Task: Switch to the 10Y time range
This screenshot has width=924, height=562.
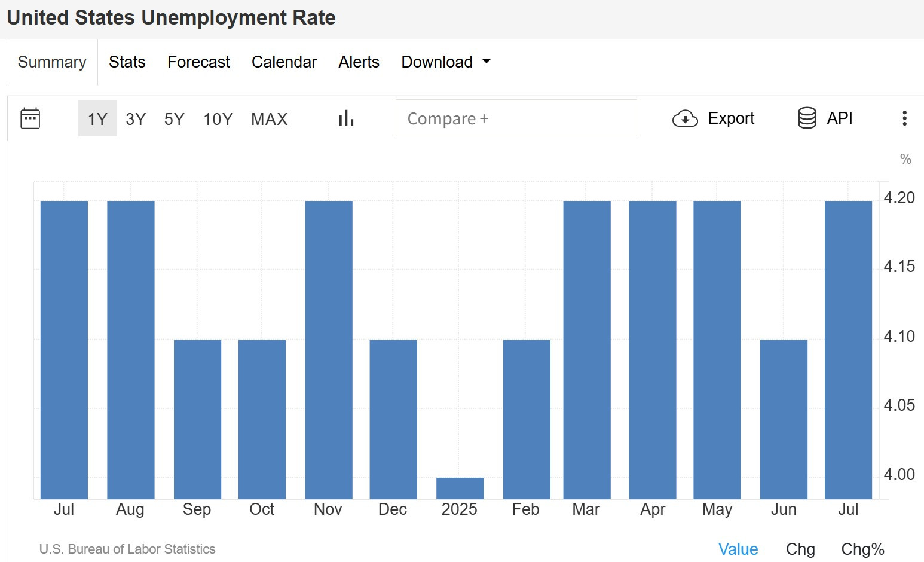Action: point(218,119)
